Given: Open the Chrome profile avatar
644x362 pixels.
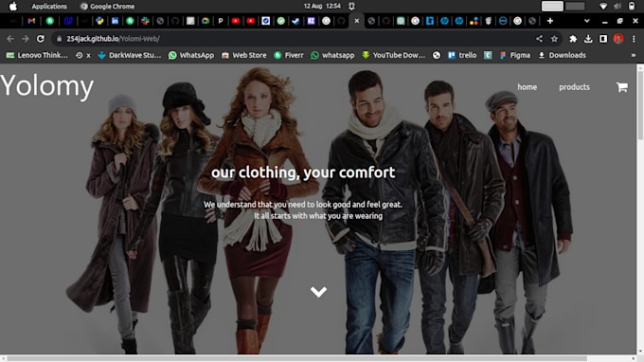Looking at the screenshot, I should click(x=618, y=39).
